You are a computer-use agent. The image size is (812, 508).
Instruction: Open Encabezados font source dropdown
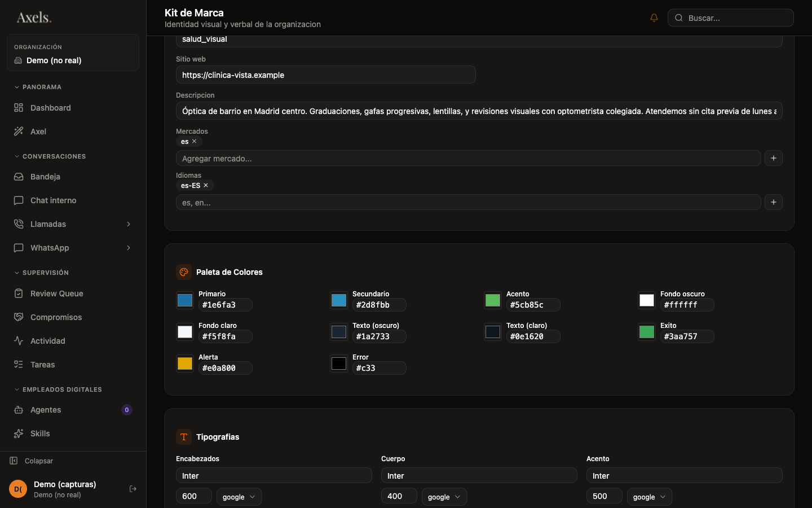click(239, 497)
